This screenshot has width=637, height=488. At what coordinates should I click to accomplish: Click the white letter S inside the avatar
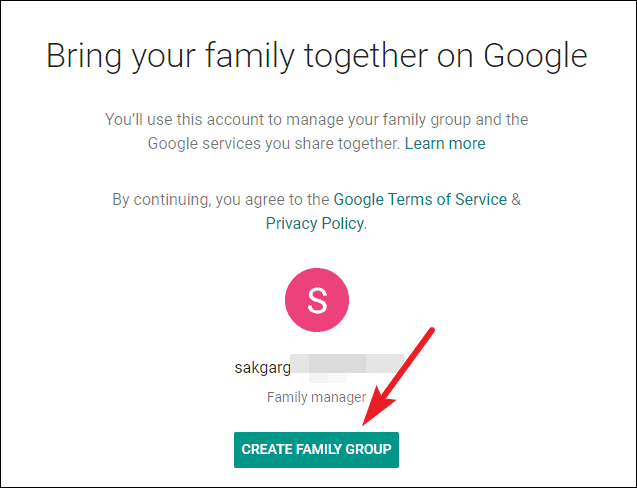click(x=317, y=300)
